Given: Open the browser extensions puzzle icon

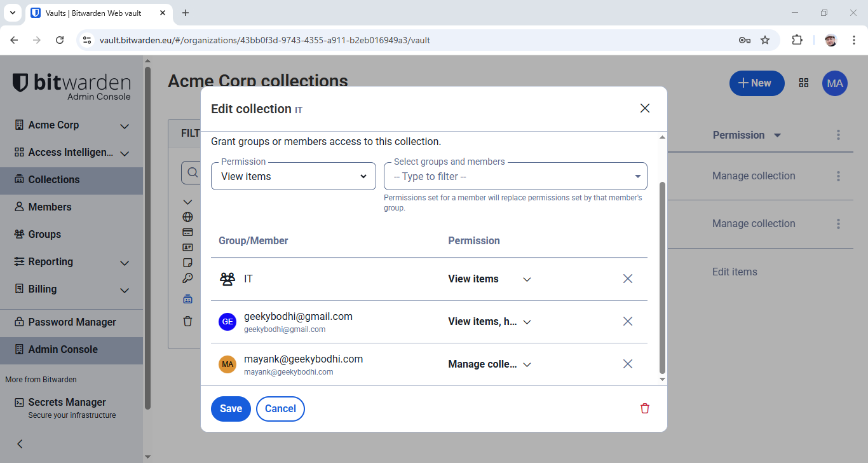Looking at the screenshot, I should [797, 40].
